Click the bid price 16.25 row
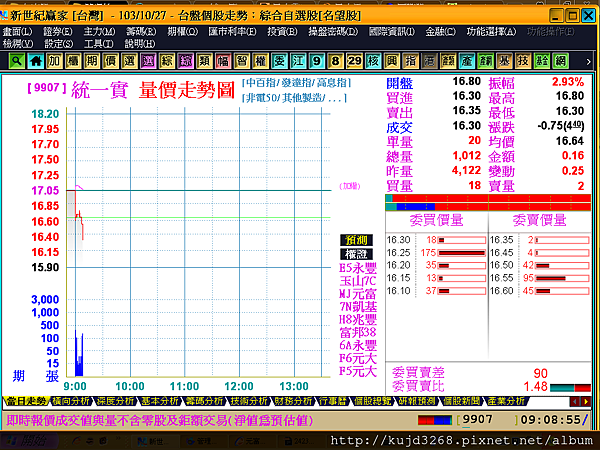This screenshot has width=600, height=450. point(436,253)
